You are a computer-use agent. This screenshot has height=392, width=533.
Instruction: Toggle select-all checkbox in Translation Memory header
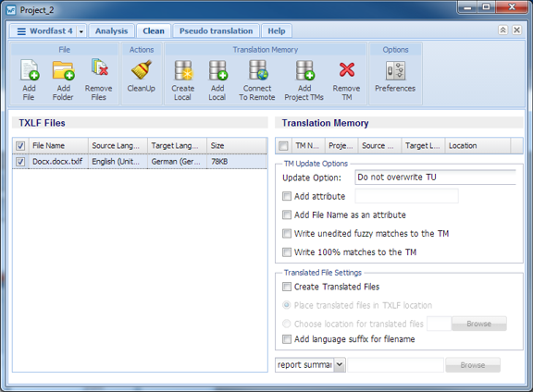283,146
